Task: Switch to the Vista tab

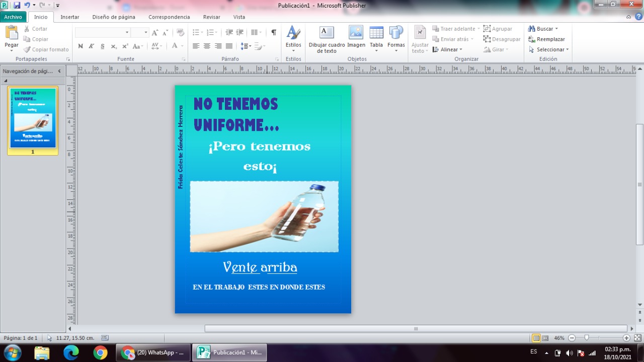Action: tap(239, 17)
